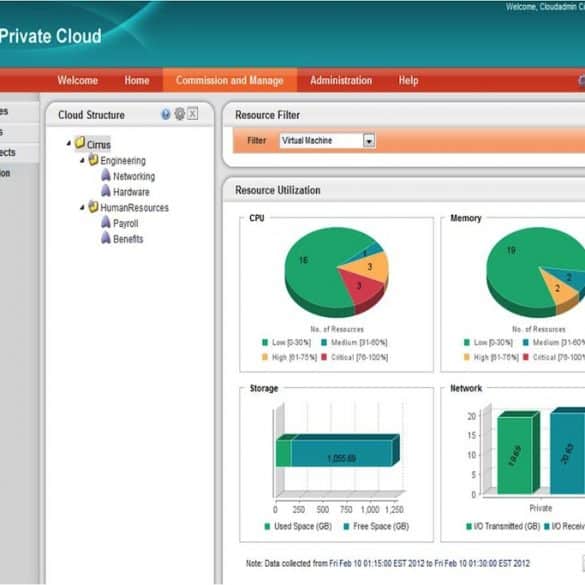This screenshot has height=585, width=585.
Task: Click the Used Space legend swatch
Action: click(x=267, y=526)
